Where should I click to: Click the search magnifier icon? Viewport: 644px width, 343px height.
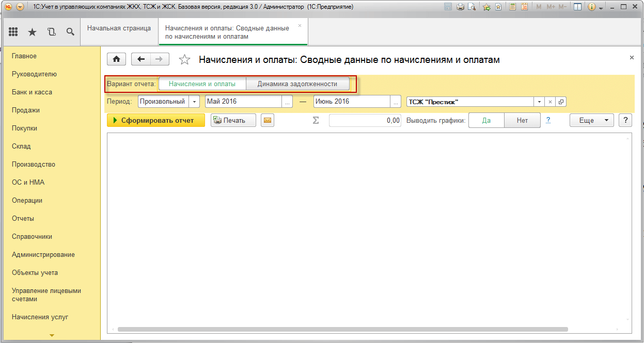(x=70, y=32)
